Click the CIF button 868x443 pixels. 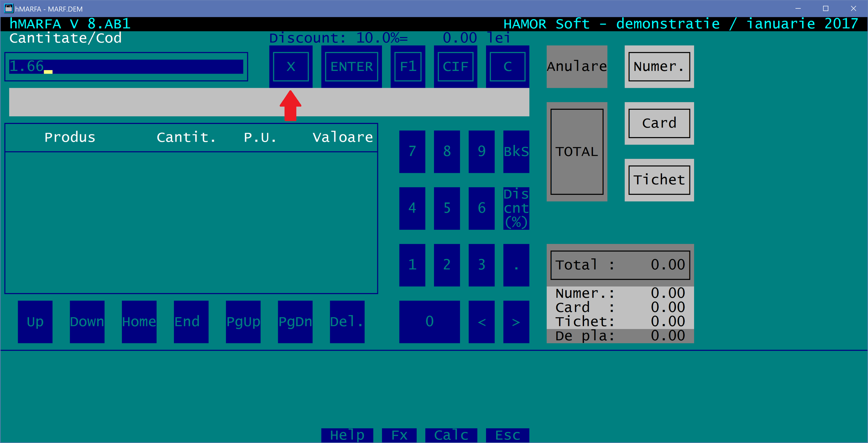(455, 67)
